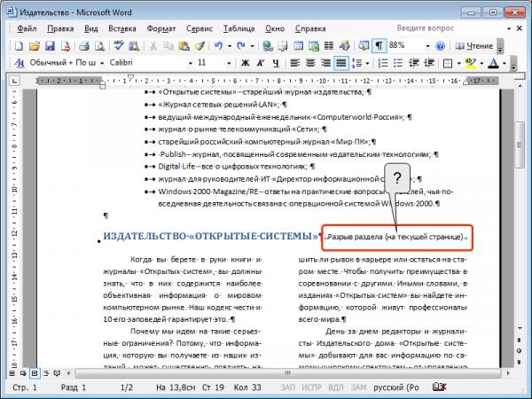The width and height of the screenshot is (532, 399).
Task: Apply the yellow highlight color
Action: pyautogui.click(x=471, y=63)
